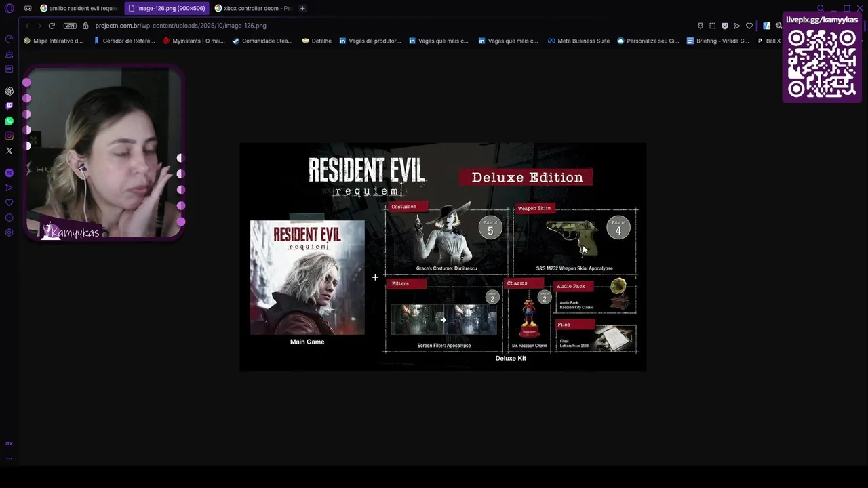Open bookmarks heart in sidebar

point(9,203)
